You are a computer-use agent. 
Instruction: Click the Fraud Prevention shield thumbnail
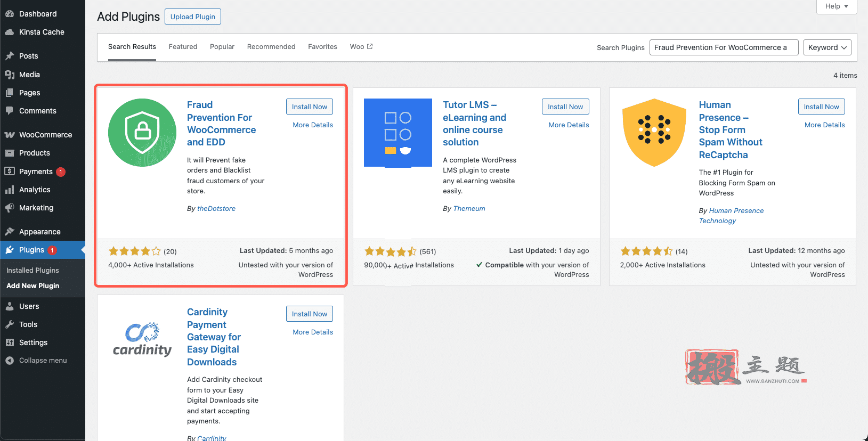pos(142,133)
